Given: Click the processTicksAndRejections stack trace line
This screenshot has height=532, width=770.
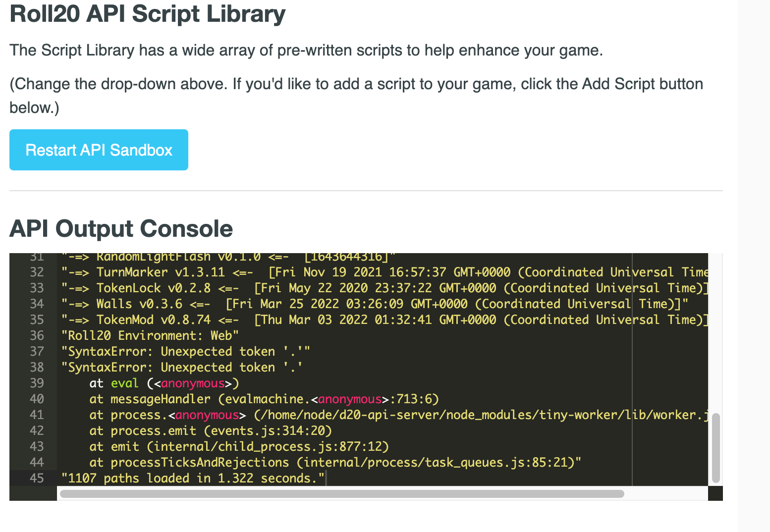Looking at the screenshot, I should point(335,462).
